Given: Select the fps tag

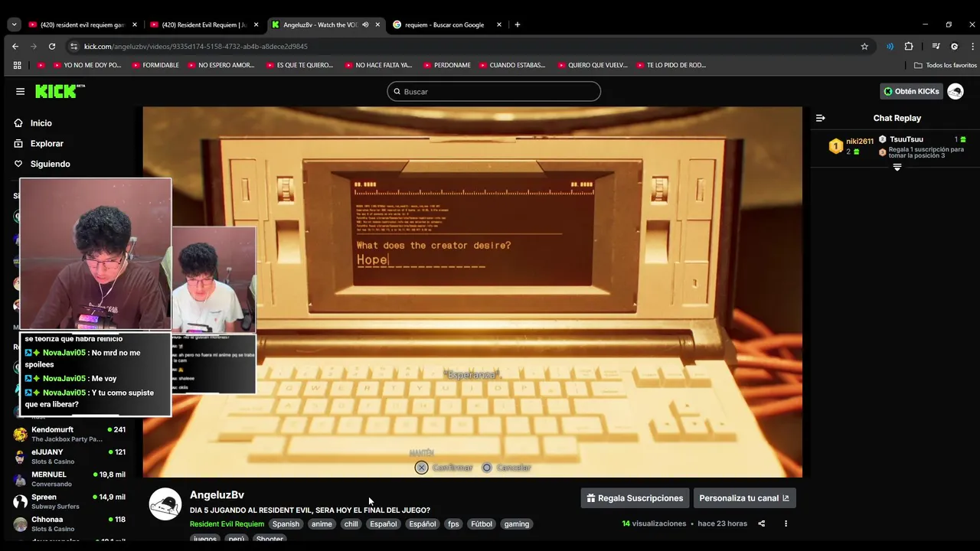Looking at the screenshot, I should pos(453,524).
